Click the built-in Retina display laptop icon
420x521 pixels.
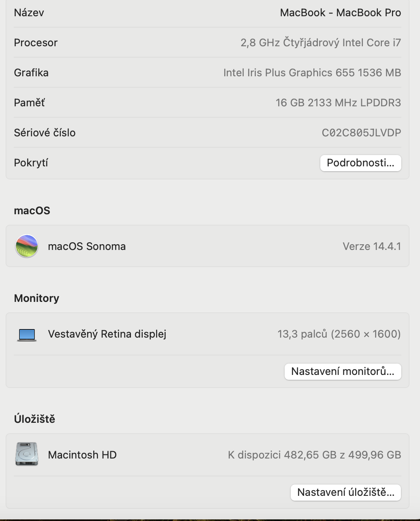click(x=27, y=334)
